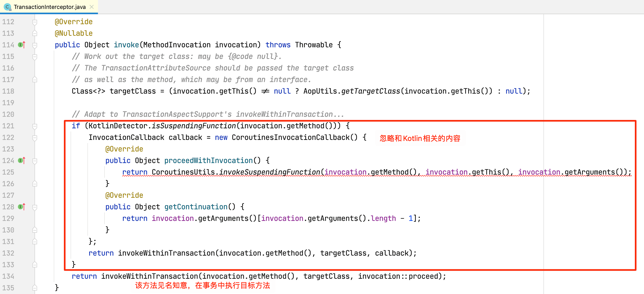Collapse the if block on line 121
This screenshot has width=644, height=294.
[x=34, y=126]
